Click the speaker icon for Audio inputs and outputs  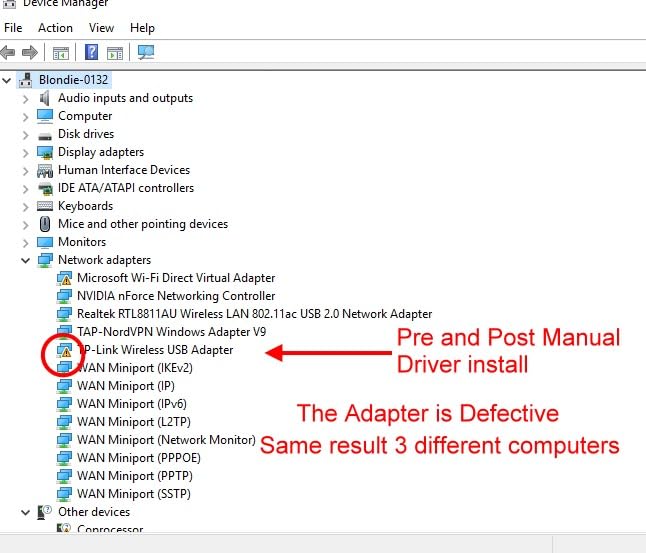click(45, 98)
